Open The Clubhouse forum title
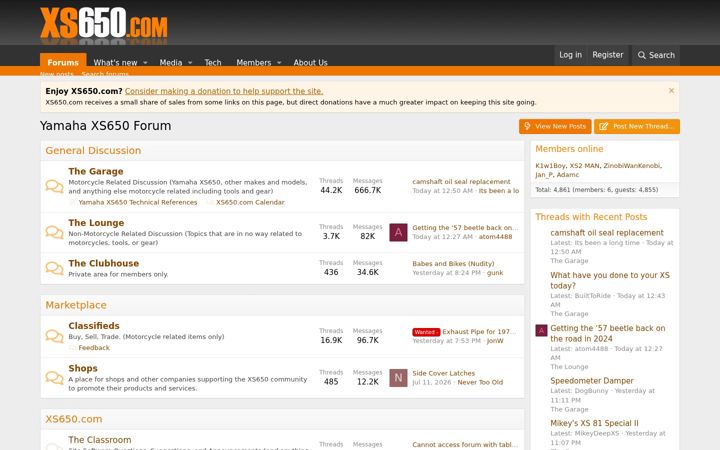 pos(103,263)
